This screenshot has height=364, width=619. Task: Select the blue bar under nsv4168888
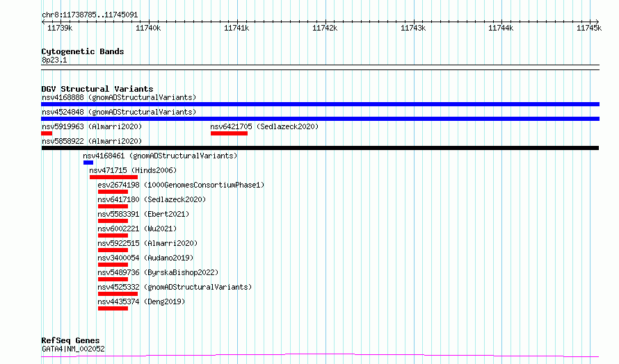(320, 104)
